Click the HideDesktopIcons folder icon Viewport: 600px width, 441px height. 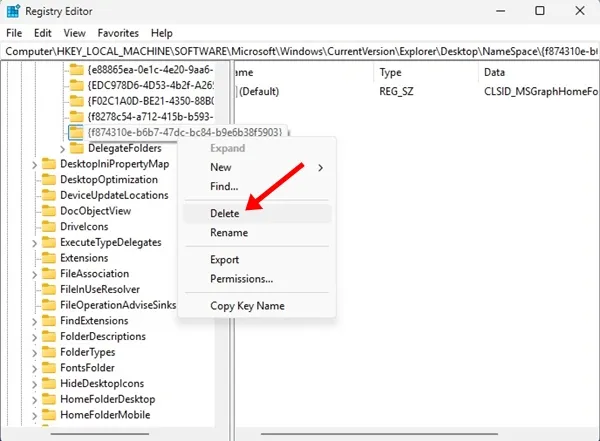(x=49, y=383)
